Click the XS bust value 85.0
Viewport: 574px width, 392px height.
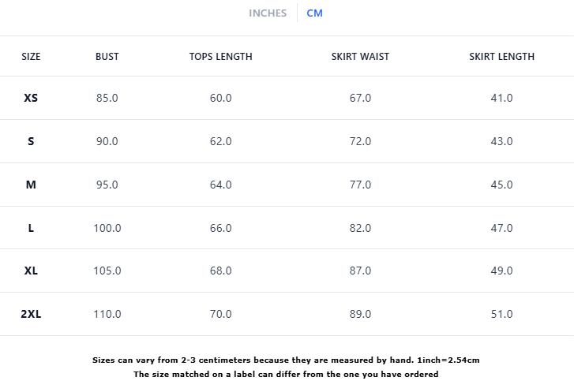[x=107, y=99]
